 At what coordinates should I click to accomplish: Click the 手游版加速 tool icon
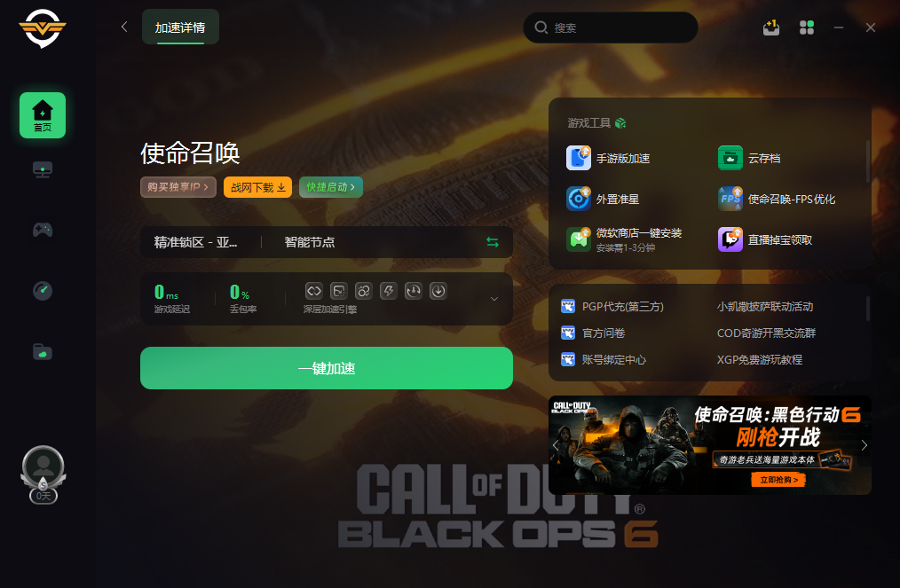[x=579, y=159]
